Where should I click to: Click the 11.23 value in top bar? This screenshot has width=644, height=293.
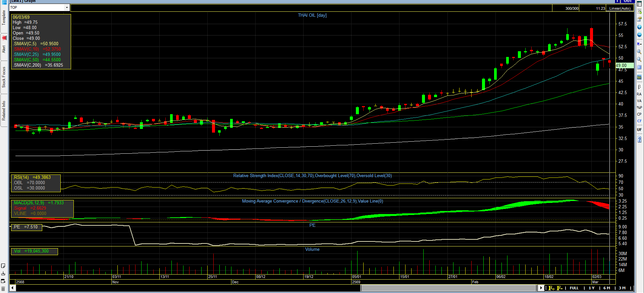pyautogui.click(x=601, y=8)
